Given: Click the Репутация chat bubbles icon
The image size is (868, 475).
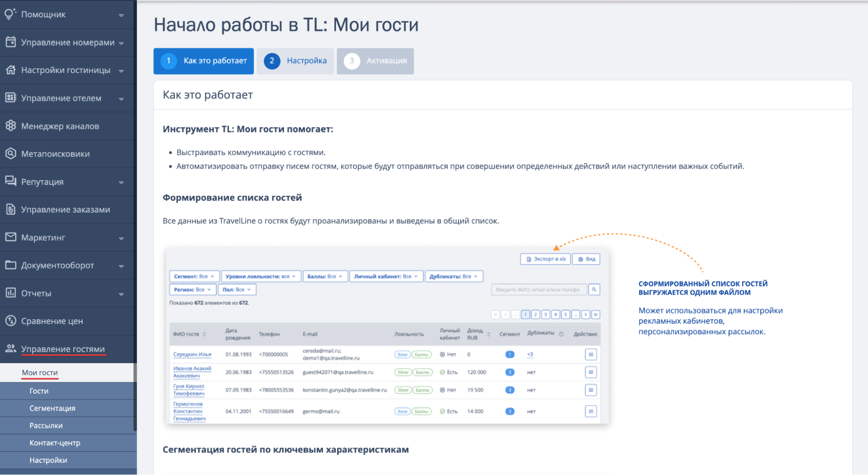Looking at the screenshot, I should [10, 181].
